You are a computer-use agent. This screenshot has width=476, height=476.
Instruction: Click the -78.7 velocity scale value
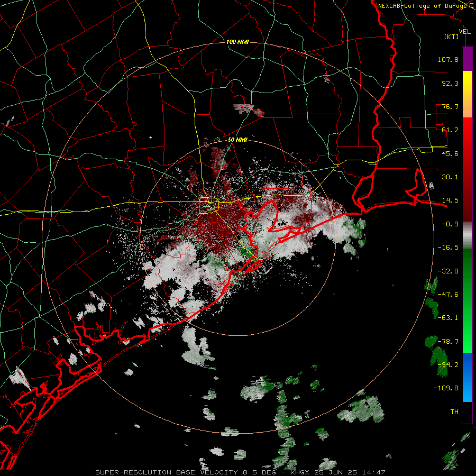448,342
